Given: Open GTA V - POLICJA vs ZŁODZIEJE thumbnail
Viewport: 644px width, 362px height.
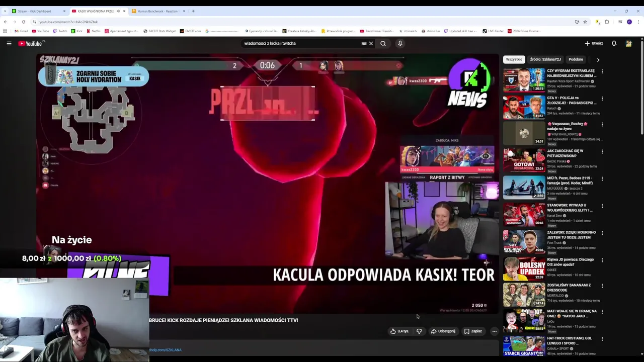Looking at the screenshot, I should pos(524,107).
